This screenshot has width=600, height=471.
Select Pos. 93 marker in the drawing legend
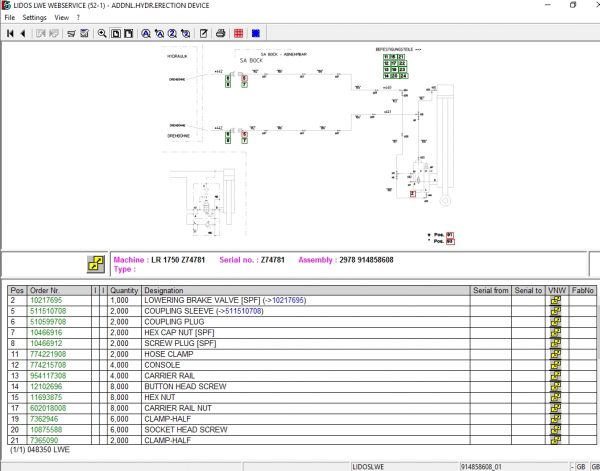(x=450, y=241)
